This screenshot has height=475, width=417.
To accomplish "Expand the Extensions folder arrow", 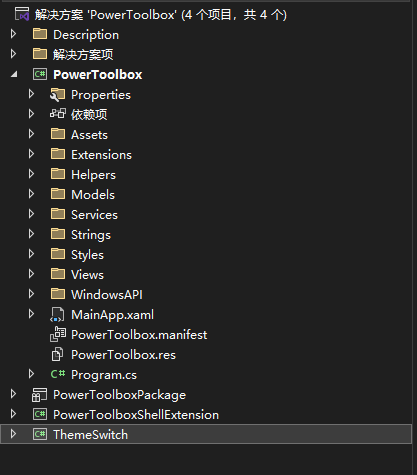I will point(31,154).
